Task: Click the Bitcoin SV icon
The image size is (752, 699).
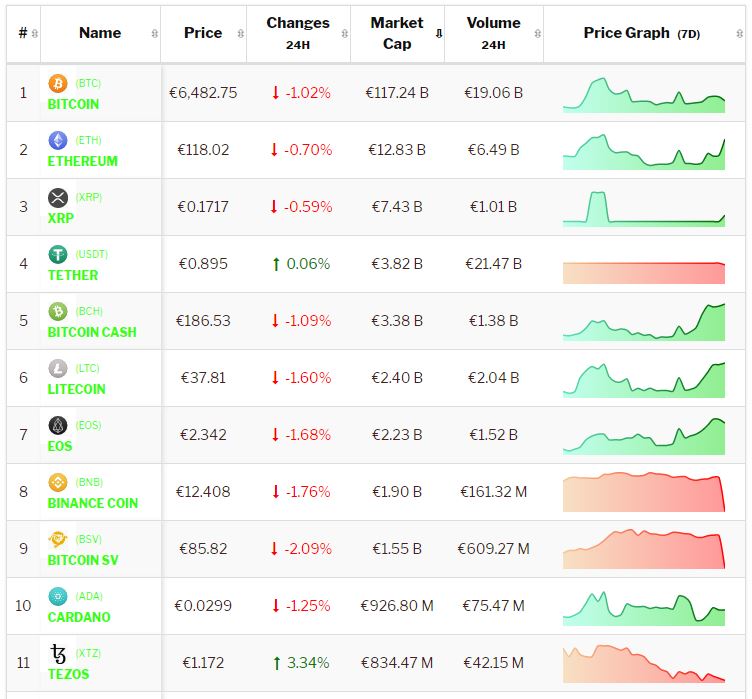Action: 57,539
